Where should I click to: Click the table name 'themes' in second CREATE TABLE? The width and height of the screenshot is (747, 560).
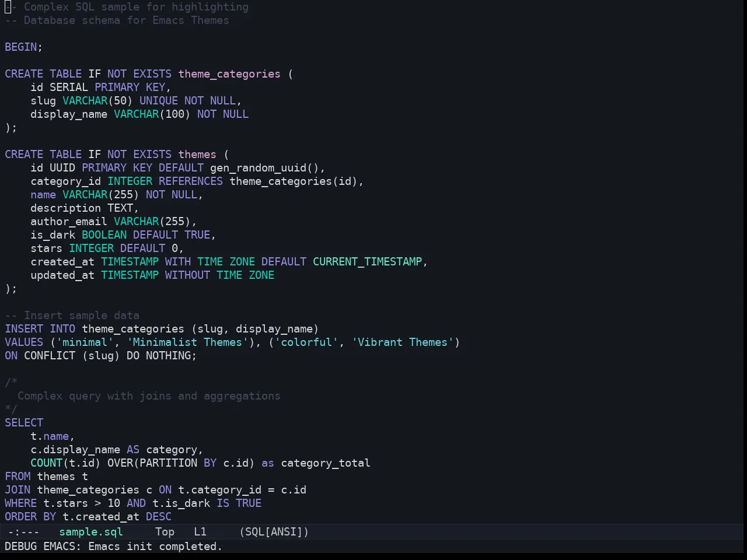point(197,155)
